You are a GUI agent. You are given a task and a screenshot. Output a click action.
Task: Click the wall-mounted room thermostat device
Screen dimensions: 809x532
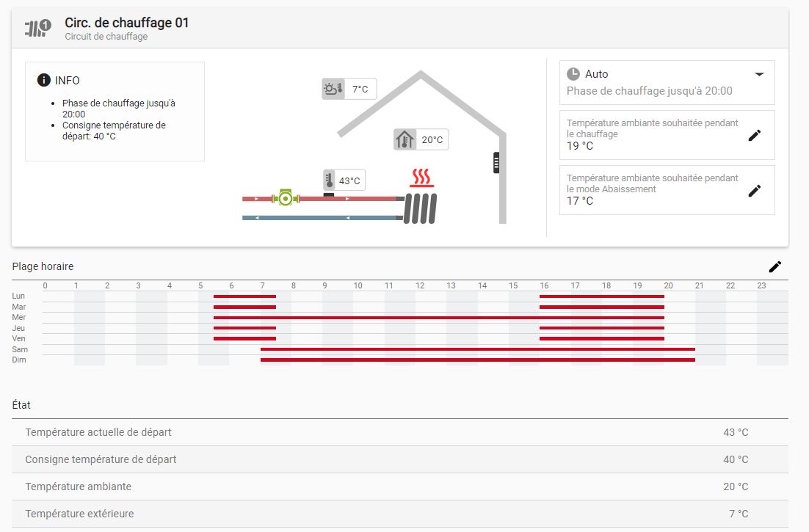[x=496, y=162]
